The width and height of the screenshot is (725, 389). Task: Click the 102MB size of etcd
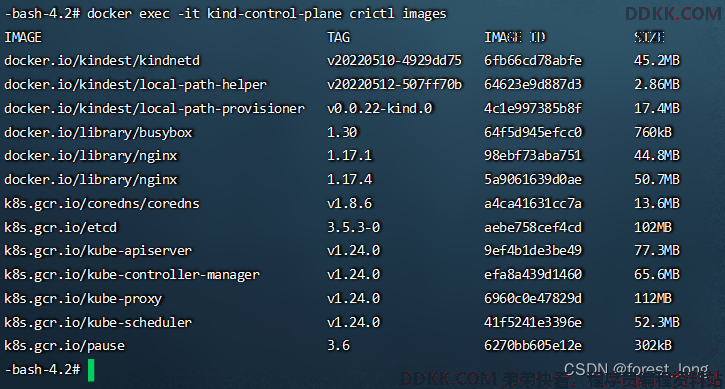coord(652,228)
